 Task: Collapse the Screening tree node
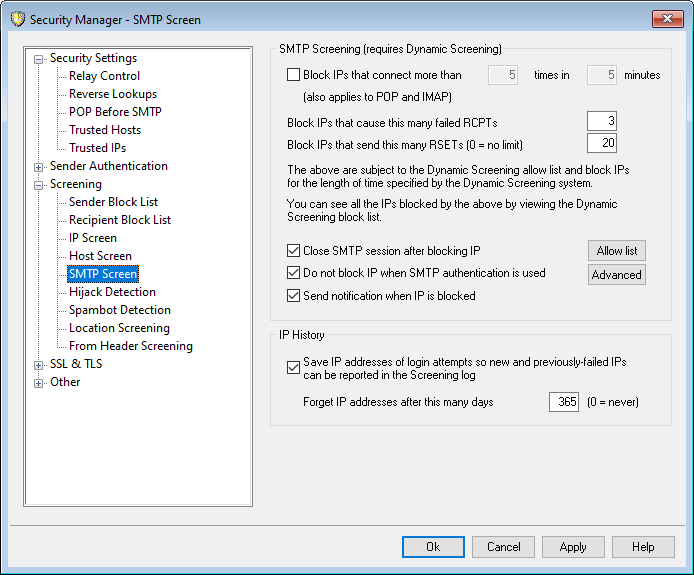tap(39, 185)
